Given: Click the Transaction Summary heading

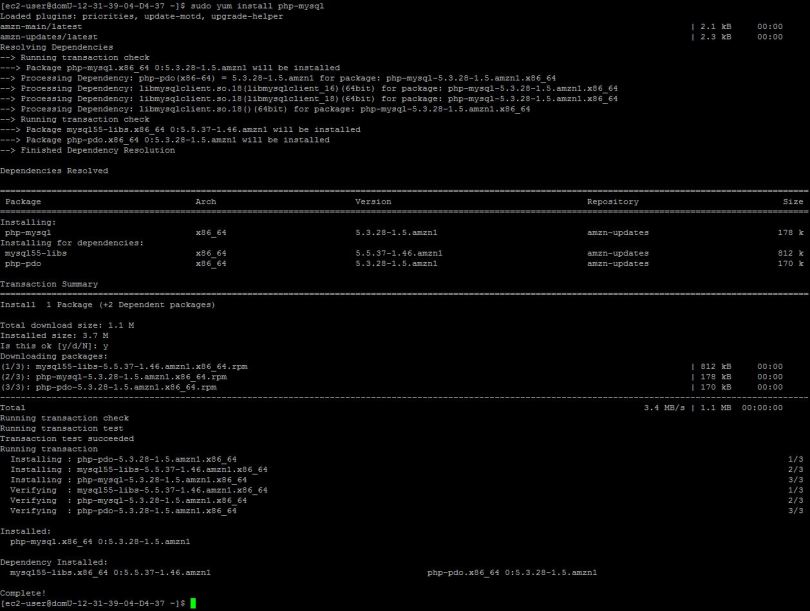Looking at the screenshot, I should tap(46, 283).
